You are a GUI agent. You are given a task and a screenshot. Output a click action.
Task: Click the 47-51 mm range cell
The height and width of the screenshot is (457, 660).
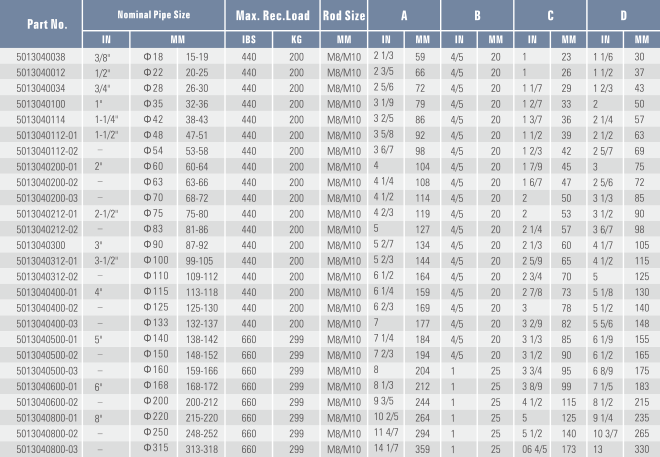pyautogui.click(x=197, y=136)
